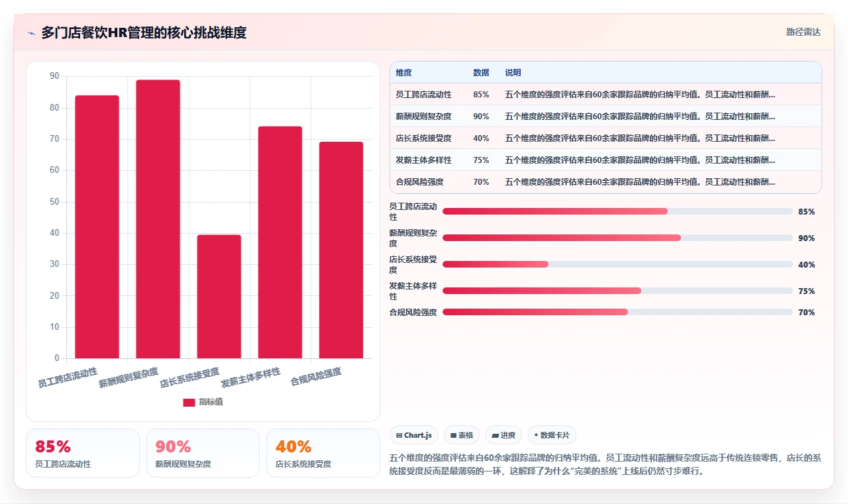
Task: Click the 员工跨店流动性 x-axis label
Action: coord(68,378)
